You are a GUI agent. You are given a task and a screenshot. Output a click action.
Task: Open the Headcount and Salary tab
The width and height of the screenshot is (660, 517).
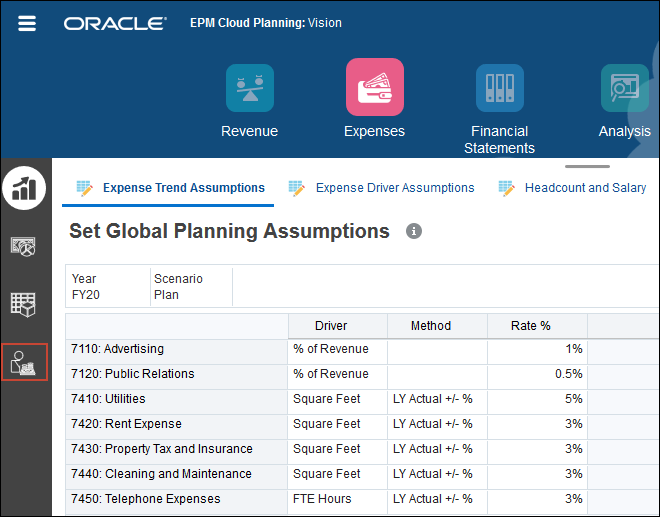573,187
